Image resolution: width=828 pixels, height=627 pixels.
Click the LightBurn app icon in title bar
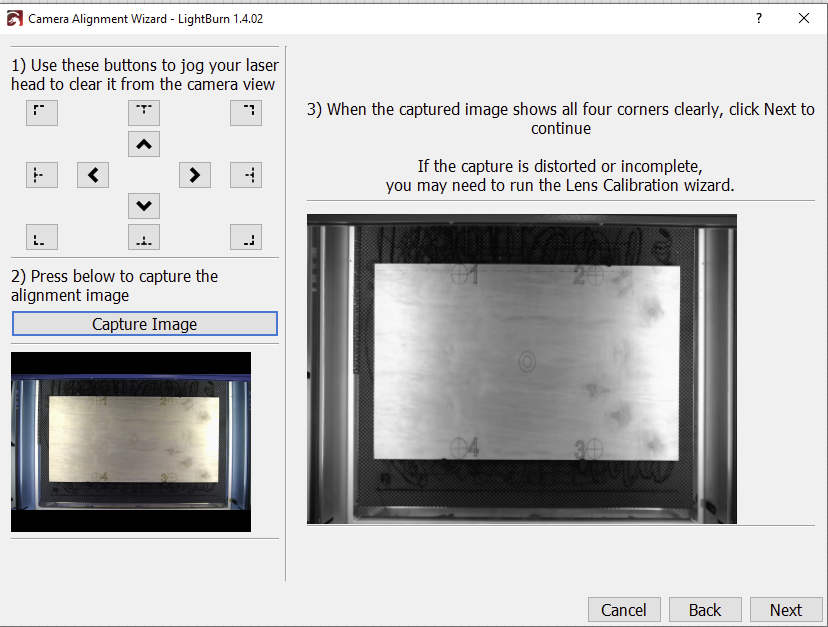(14, 18)
